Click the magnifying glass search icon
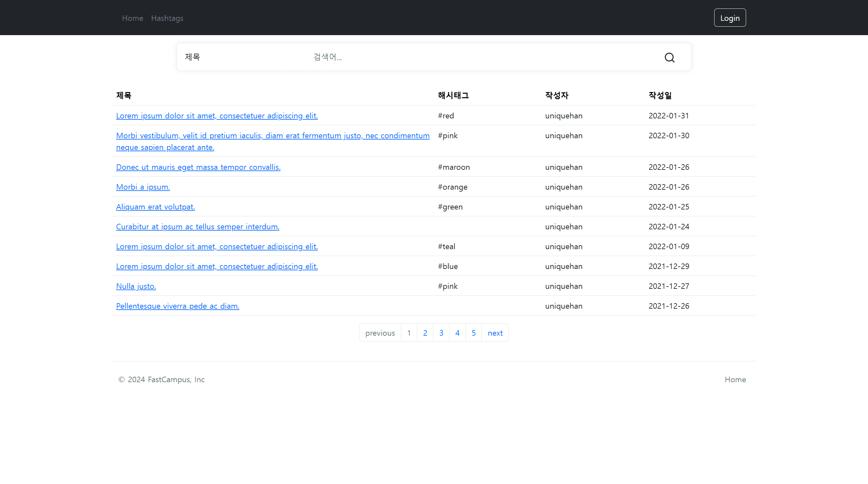Image resolution: width=868 pixels, height=484 pixels. click(x=669, y=57)
